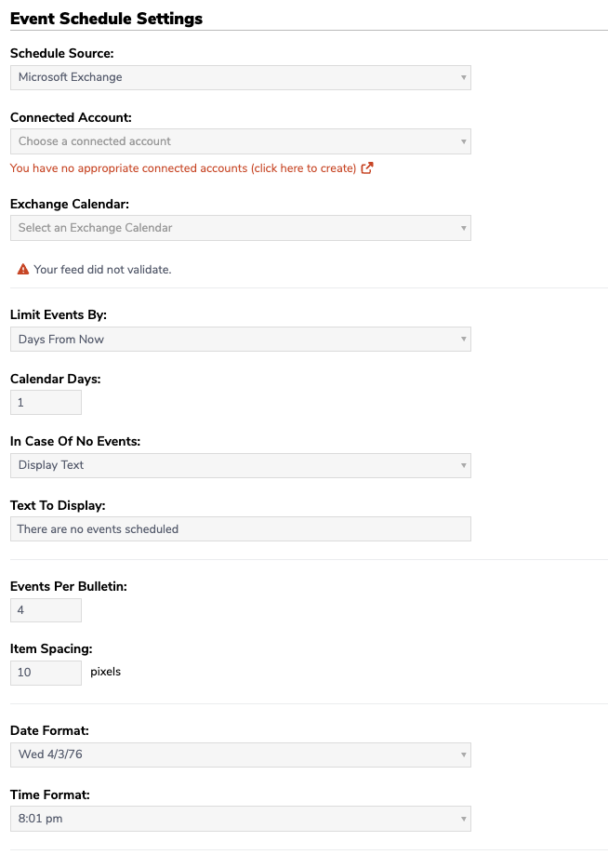This screenshot has width=608, height=868.
Task: Follow the 'click here to create' accounts link
Action: pyautogui.click(x=303, y=168)
